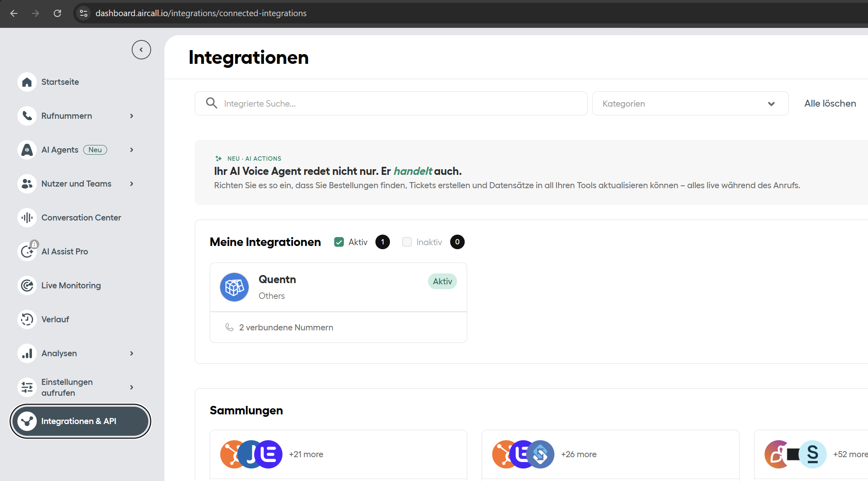Image resolution: width=868 pixels, height=481 pixels.
Task: Open Conversation Center in the sidebar
Action: pyautogui.click(x=81, y=218)
